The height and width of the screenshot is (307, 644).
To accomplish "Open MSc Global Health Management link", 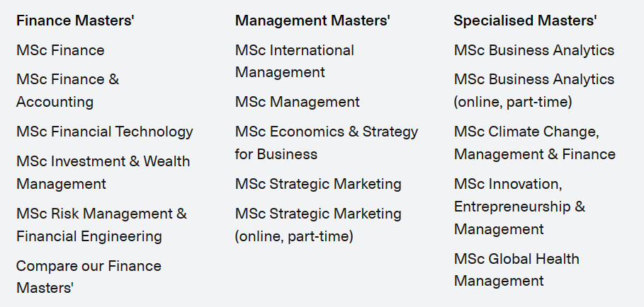I will point(516,270).
